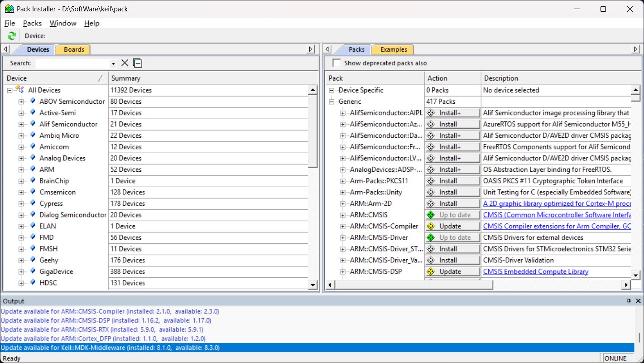Enable Show deprecated packs also checkbox
The image size is (644, 363).
click(x=337, y=63)
